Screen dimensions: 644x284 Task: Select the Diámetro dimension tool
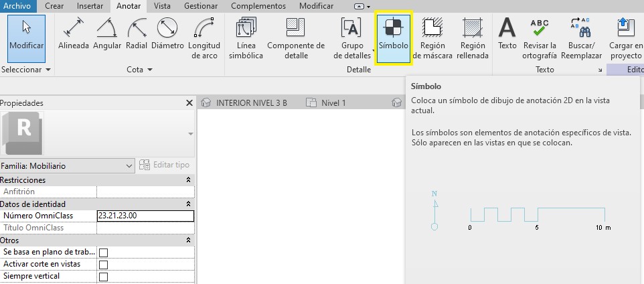(x=167, y=37)
